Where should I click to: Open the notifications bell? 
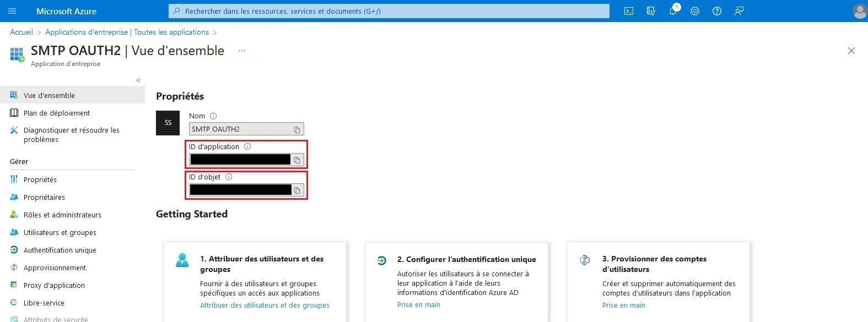coord(673,11)
